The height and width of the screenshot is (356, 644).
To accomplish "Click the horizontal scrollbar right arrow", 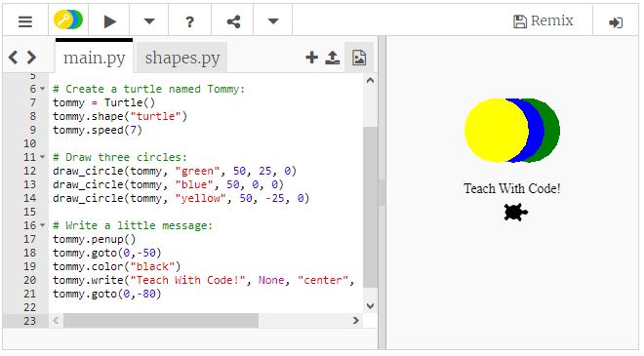I will [x=356, y=320].
